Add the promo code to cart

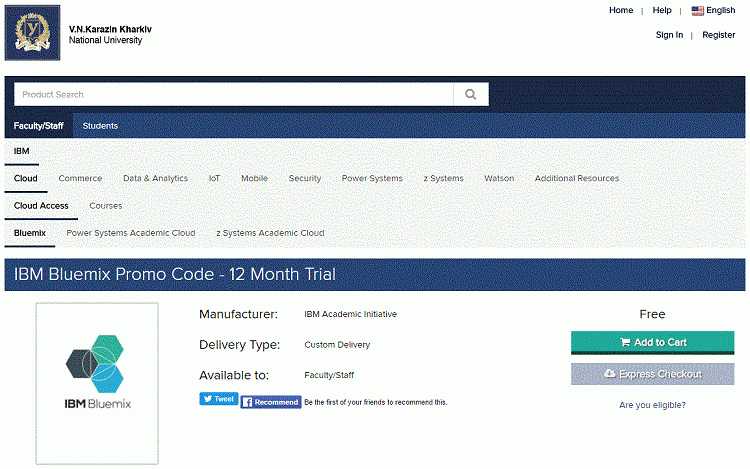(x=652, y=342)
